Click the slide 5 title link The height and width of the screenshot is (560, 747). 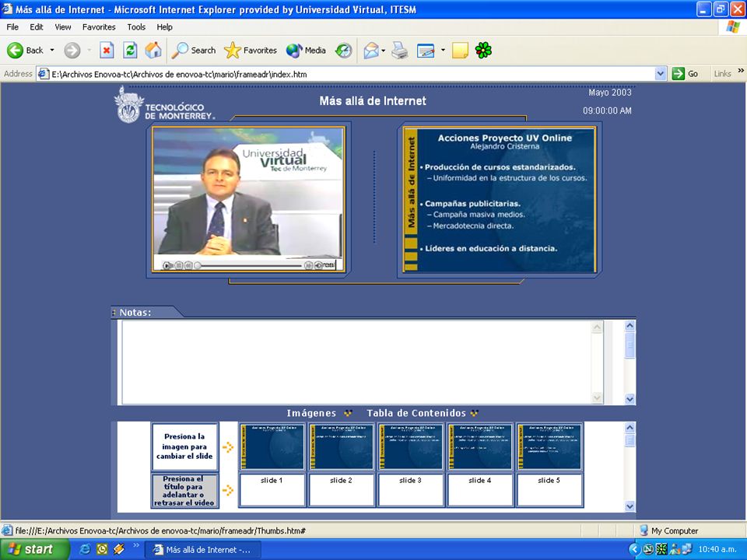click(x=549, y=480)
